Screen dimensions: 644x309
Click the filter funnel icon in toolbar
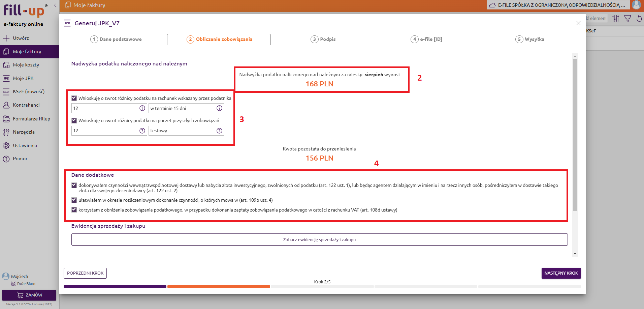pos(627,18)
